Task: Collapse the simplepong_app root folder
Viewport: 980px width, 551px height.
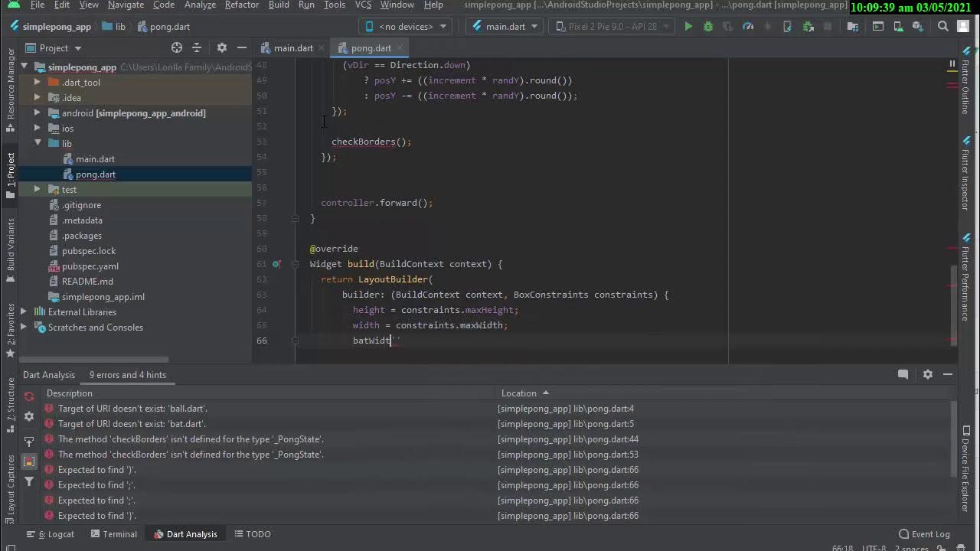Action: click(x=24, y=67)
